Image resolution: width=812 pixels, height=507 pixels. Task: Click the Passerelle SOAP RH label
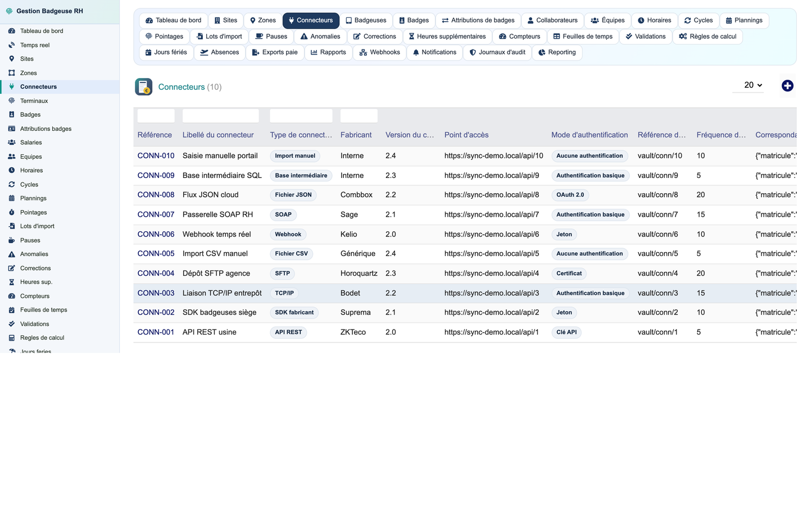(x=217, y=214)
